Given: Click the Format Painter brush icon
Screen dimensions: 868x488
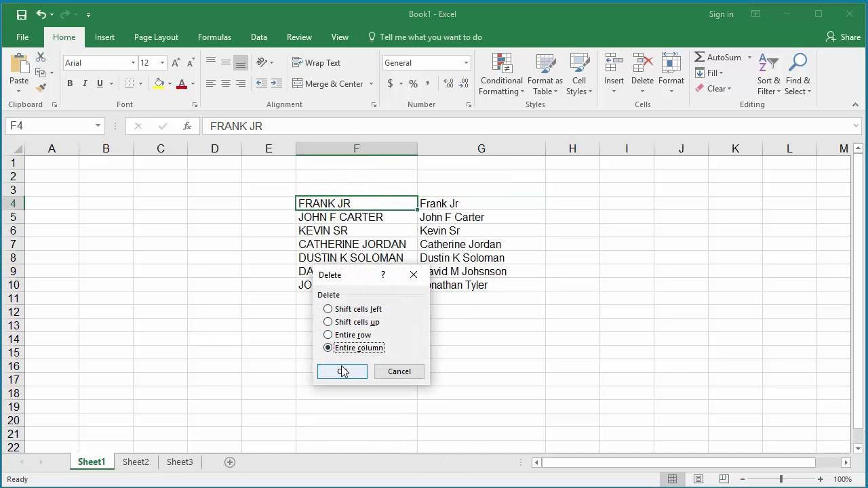Looking at the screenshot, I should 41,87.
